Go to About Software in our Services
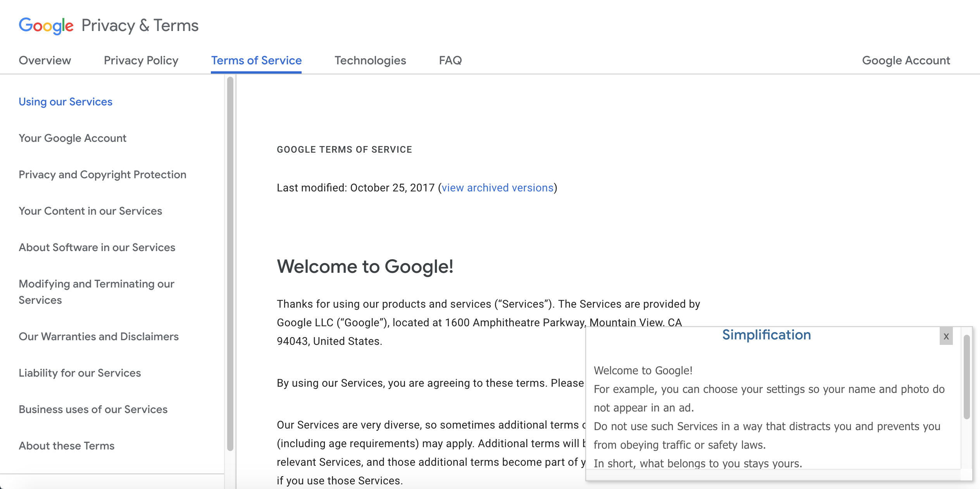This screenshot has width=980, height=489. click(97, 248)
